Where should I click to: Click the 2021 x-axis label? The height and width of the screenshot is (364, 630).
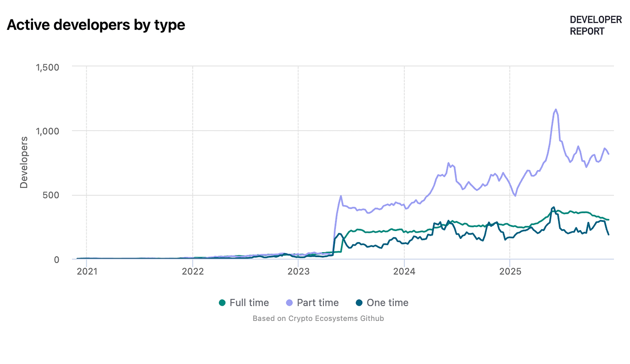tap(87, 271)
